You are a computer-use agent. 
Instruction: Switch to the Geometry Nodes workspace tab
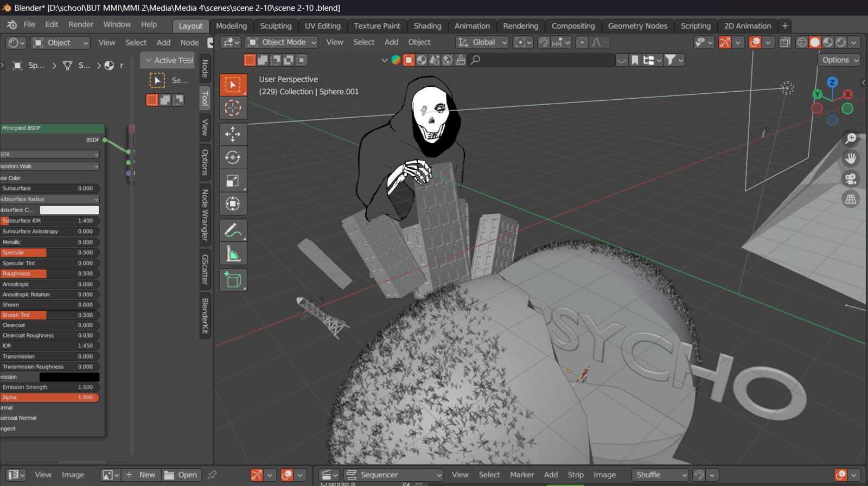(637, 25)
